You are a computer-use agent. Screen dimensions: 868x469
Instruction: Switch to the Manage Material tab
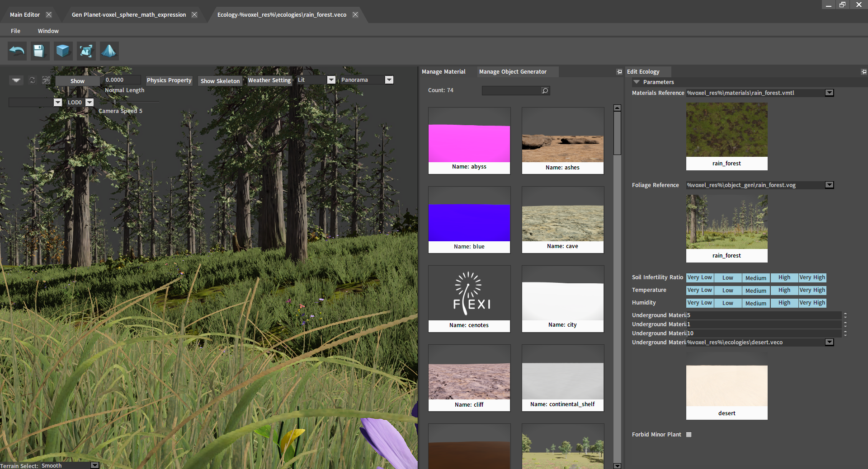click(x=443, y=72)
